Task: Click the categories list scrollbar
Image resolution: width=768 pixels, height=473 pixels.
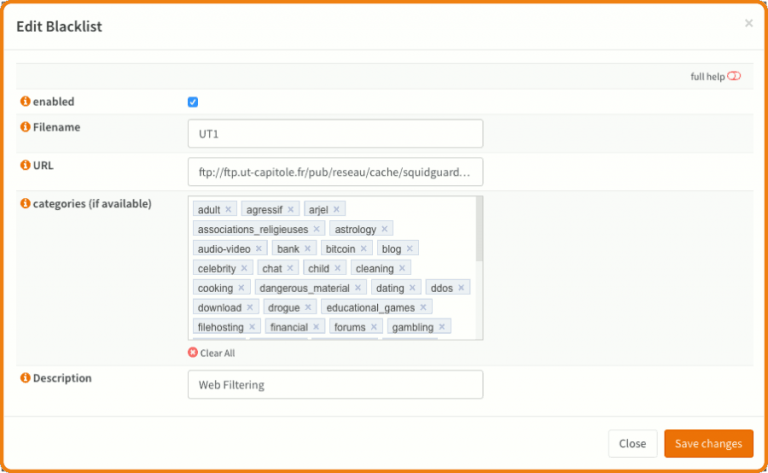Action: (479, 230)
